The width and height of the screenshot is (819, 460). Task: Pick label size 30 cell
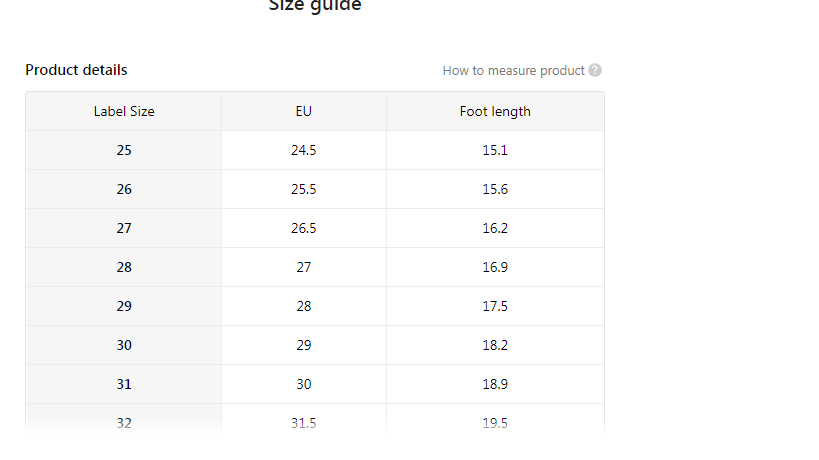click(x=124, y=345)
